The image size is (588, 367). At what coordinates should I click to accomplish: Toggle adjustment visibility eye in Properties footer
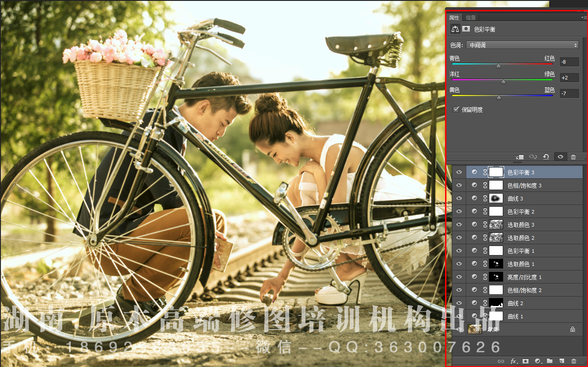(560, 157)
